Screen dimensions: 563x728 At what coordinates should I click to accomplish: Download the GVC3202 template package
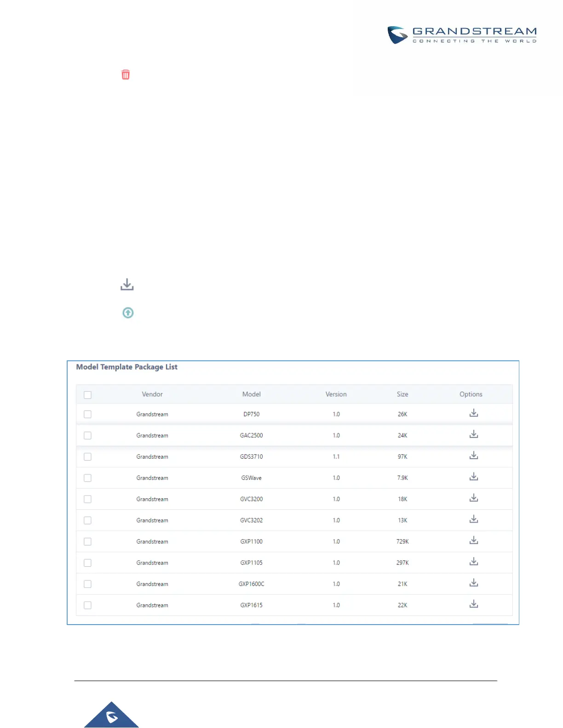coord(474,519)
